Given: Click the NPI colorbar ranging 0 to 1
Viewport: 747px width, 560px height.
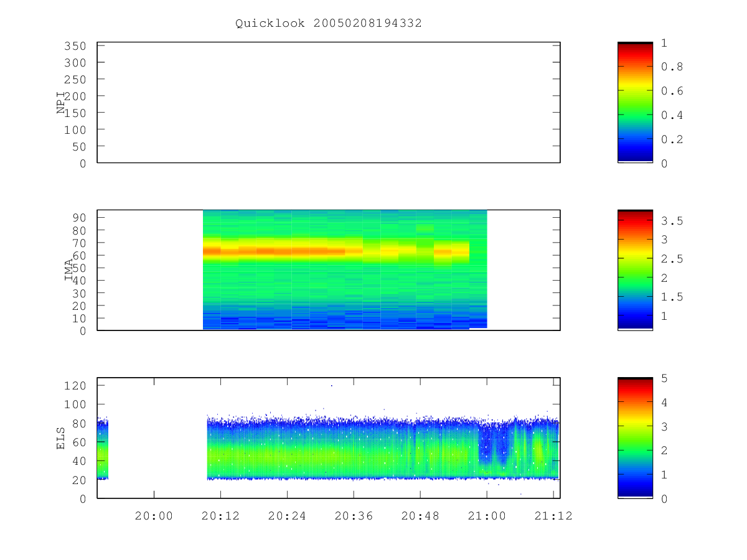Looking at the screenshot, I should (635, 103).
